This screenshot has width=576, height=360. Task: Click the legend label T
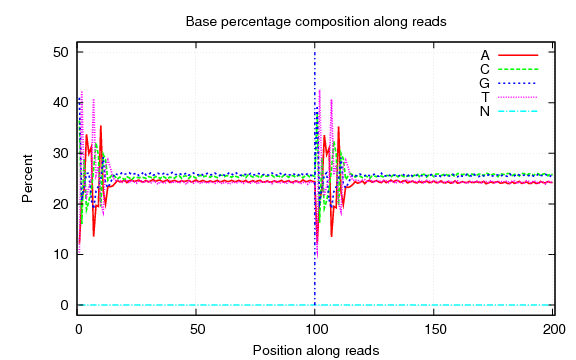[x=485, y=97]
